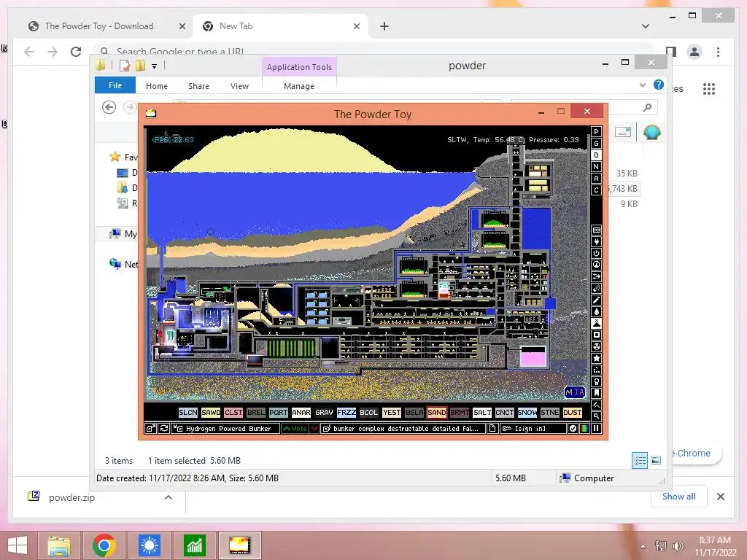Open the Decoration tools hammer icon
Image resolution: width=747 pixels, height=560 pixels.
click(596, 405)
